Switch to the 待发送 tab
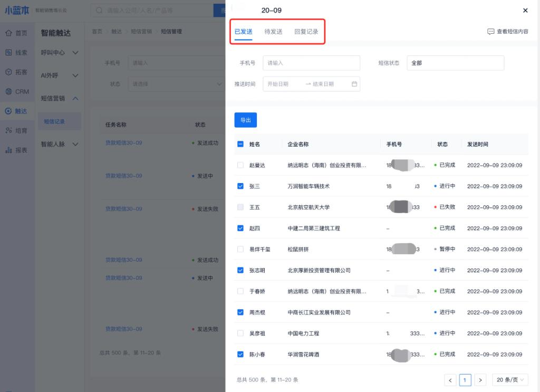The width and height of the screenshot is (540, 392). coord(273,32)
